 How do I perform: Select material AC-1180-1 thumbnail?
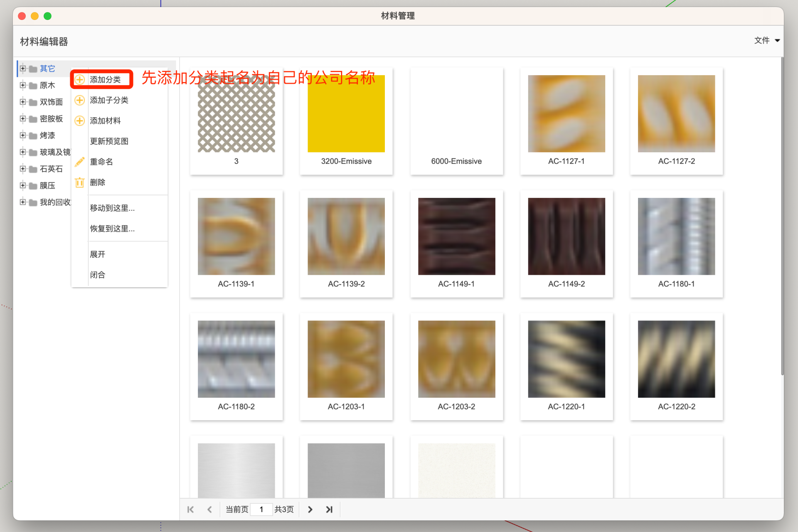pos(677,236)
